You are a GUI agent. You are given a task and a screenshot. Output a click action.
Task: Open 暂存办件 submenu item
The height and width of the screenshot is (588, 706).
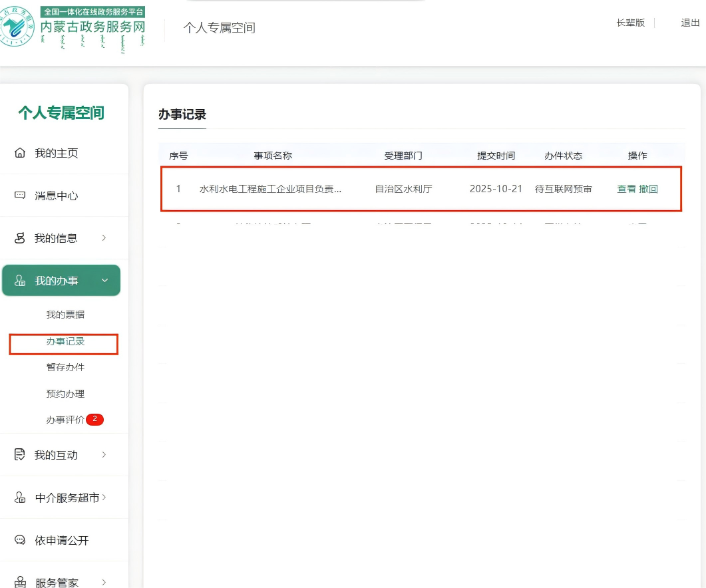click(x=65, y=367)
